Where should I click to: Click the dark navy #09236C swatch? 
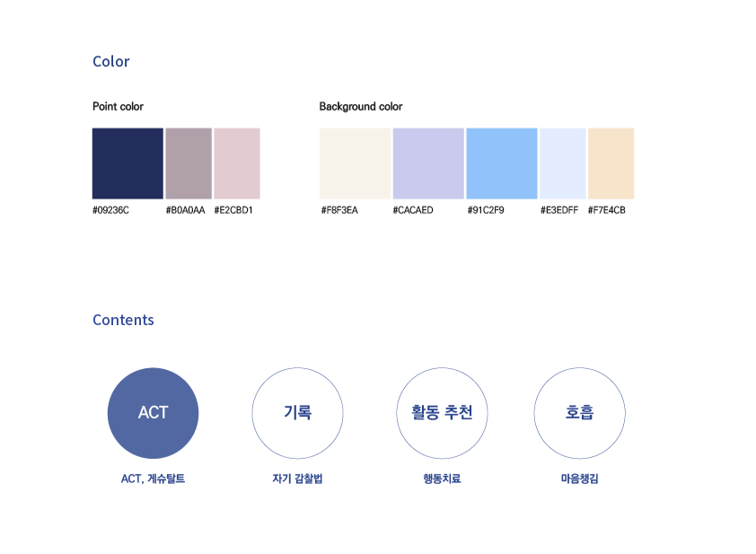(127, 163)
